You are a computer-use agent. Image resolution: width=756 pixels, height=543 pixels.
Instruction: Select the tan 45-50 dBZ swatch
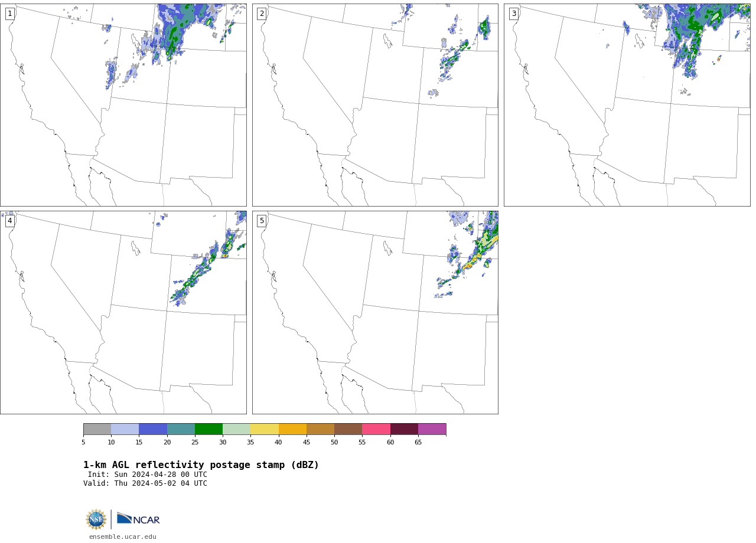[x=321, y=429]
